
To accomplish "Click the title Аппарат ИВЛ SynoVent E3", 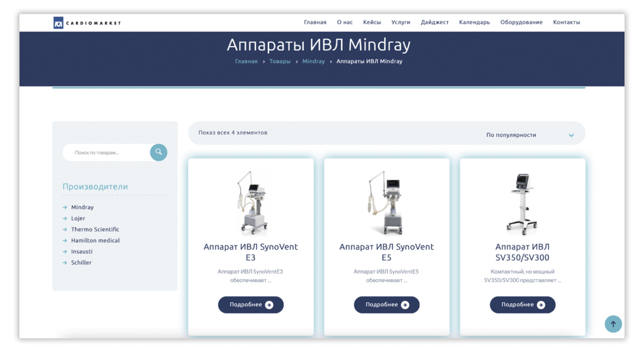I will pyautogui.click(x=250, y=252).
